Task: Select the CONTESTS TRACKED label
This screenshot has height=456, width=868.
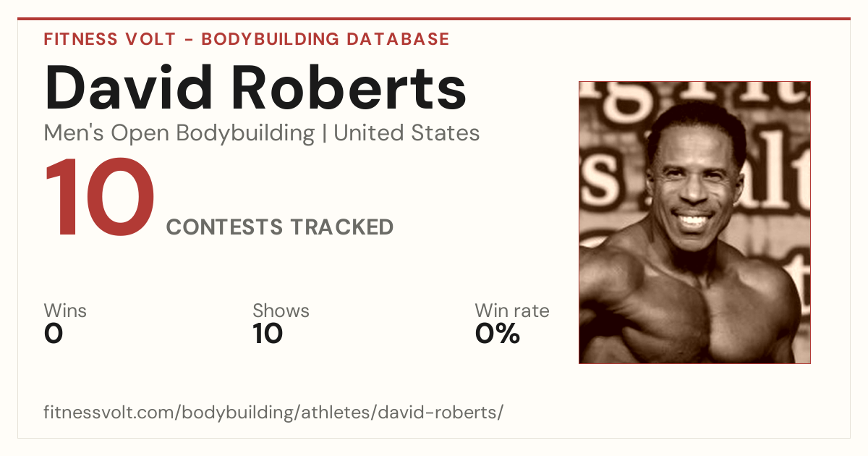Action: coord(280,227)
